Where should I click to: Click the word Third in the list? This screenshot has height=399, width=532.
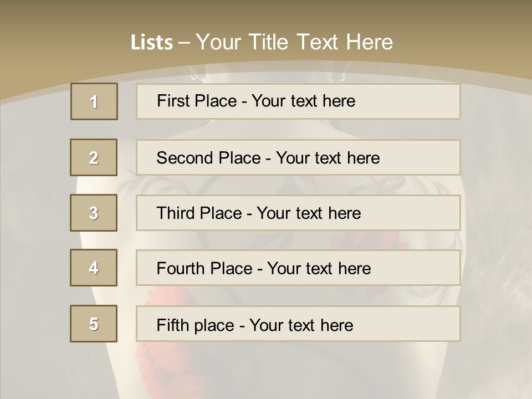176,213
